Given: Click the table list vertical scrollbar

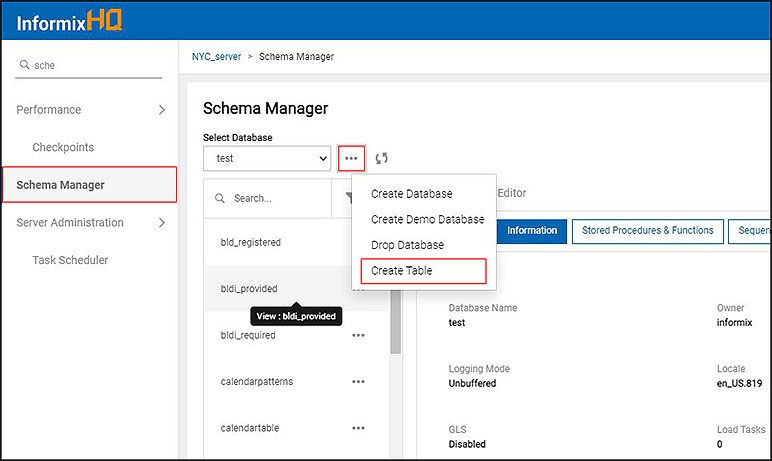Looking at the screenshot, I should pyautogui.click(x=396, y=322).
